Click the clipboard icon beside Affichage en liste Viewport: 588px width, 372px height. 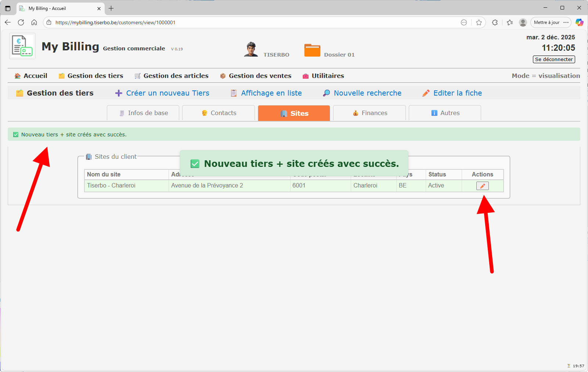[234, 93]
